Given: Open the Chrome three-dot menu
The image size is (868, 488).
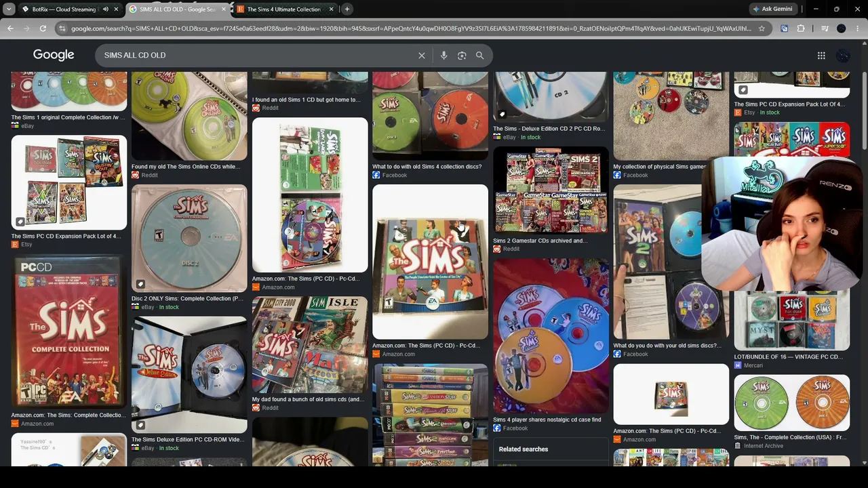Looking at the screenshot, I should (x=858, y=28).
